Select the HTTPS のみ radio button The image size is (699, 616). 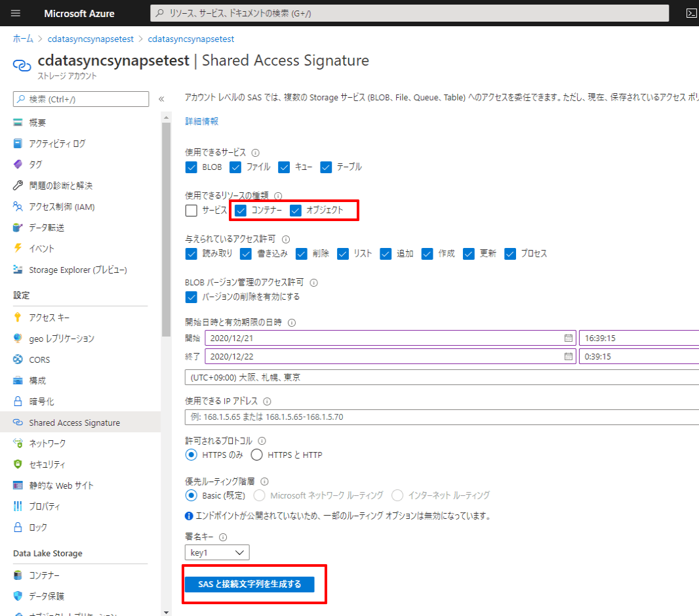point(191,455)
